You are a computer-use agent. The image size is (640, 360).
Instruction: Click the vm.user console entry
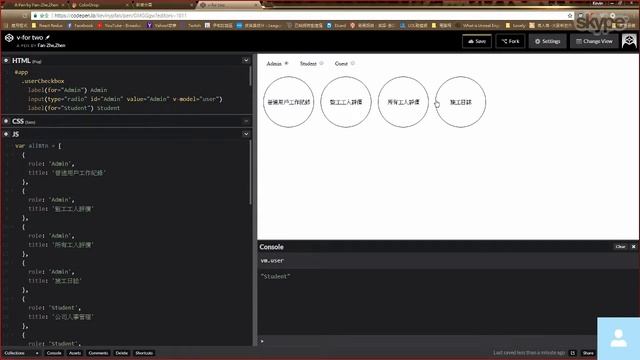click(x=272, y=260)
